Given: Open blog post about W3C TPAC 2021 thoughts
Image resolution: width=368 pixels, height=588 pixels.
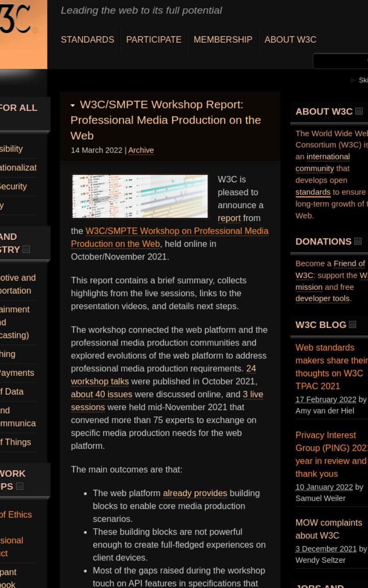Looking at the screenshot, I should (x=331, y=367).
